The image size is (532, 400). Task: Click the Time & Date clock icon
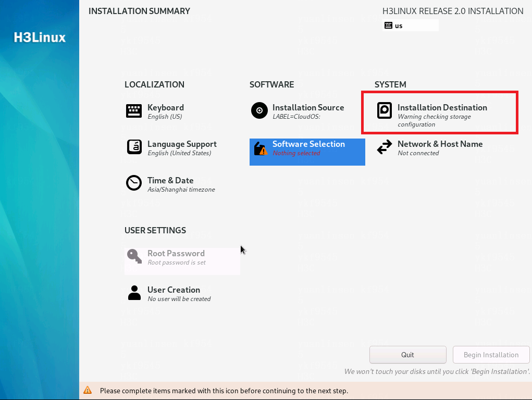pyautogui.click(x=134, y=183)
